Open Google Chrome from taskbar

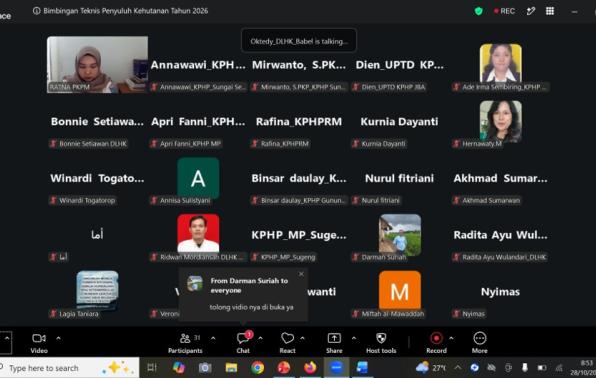[x=257, y=367]
